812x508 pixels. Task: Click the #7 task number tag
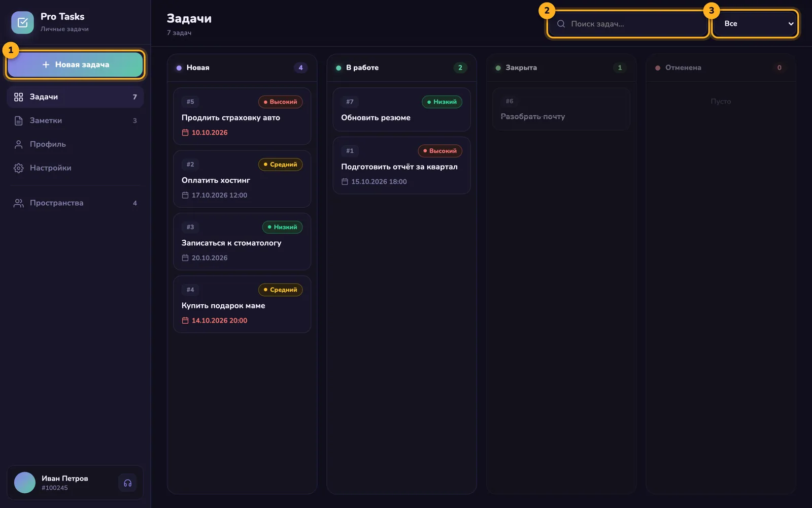[350, 102]
